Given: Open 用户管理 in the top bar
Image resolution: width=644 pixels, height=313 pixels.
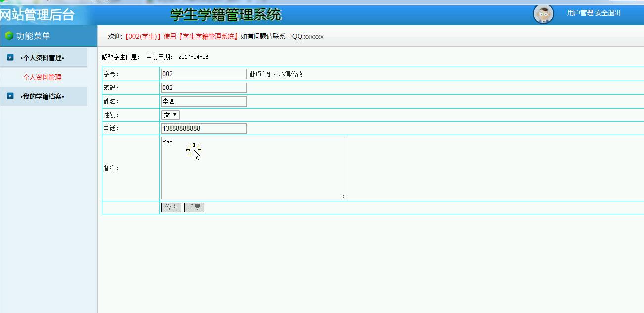Looking at the screenshot, I should 580,13.
